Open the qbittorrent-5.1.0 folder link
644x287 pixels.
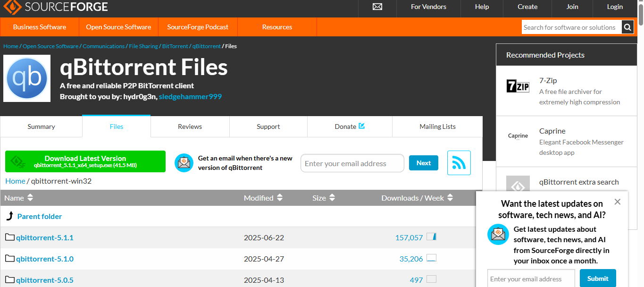[45, 259]
